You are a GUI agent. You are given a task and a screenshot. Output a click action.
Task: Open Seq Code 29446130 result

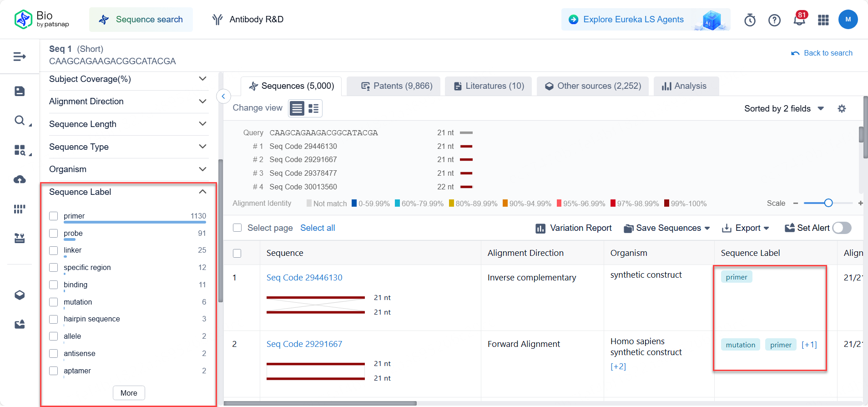(304, 278)
